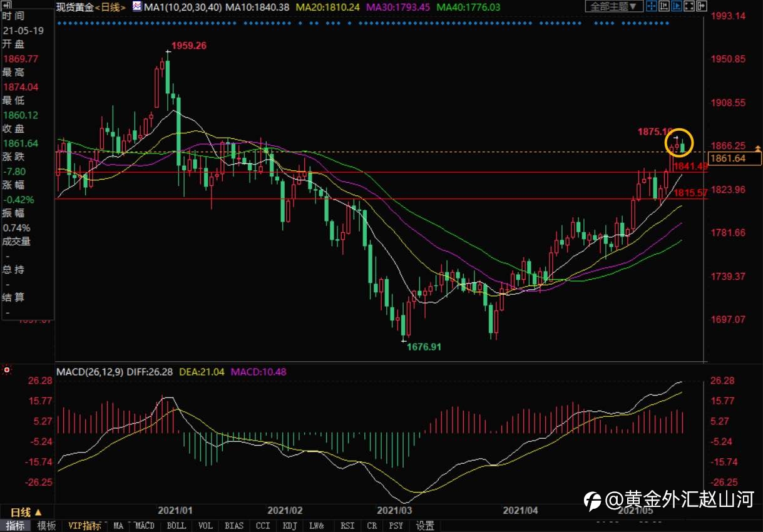Open the 全部主题 dropdown
Image resolution: width=763 pixels, height=532 pixels.
click(614, 6)
